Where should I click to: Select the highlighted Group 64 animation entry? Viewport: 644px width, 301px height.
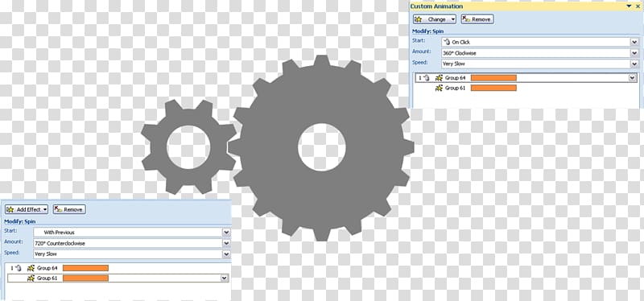pyautogui.click(x=526, y=77)
